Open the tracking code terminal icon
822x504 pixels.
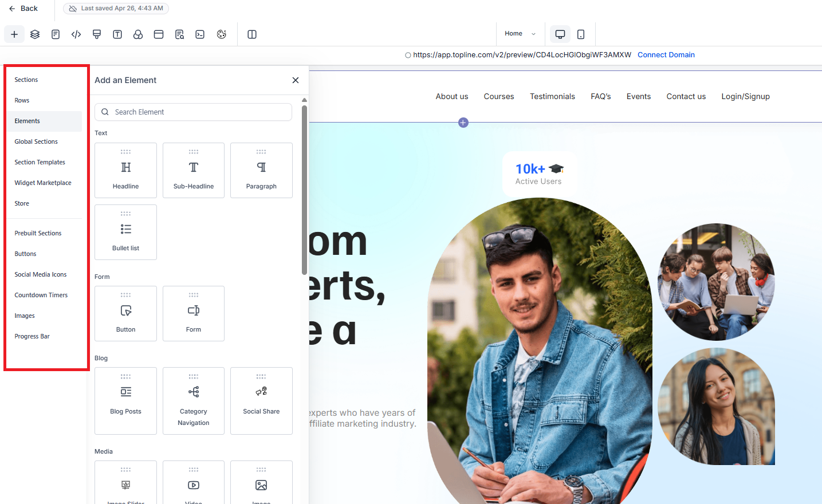tap(200, 34)
